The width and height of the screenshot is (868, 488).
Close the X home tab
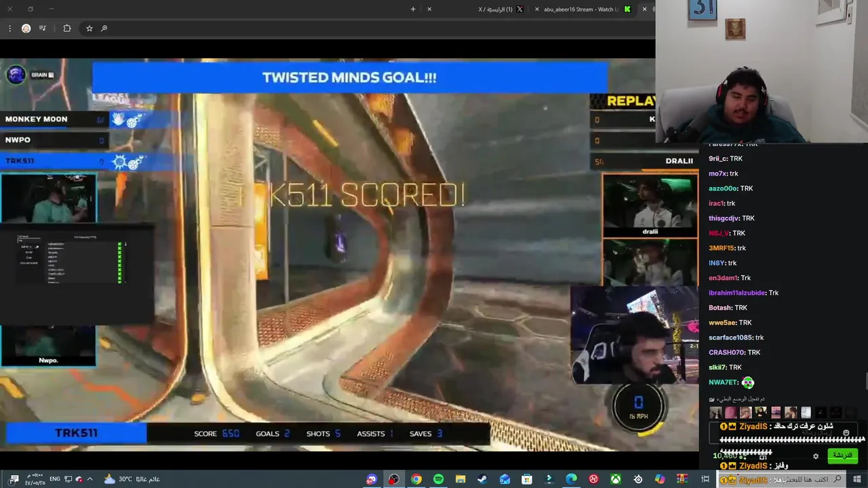tap(429, 9)
